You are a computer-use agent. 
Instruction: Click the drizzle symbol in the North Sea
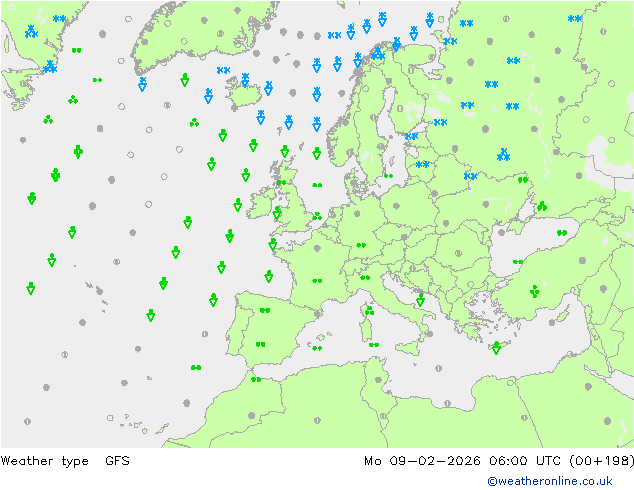(x=317, y=185)
